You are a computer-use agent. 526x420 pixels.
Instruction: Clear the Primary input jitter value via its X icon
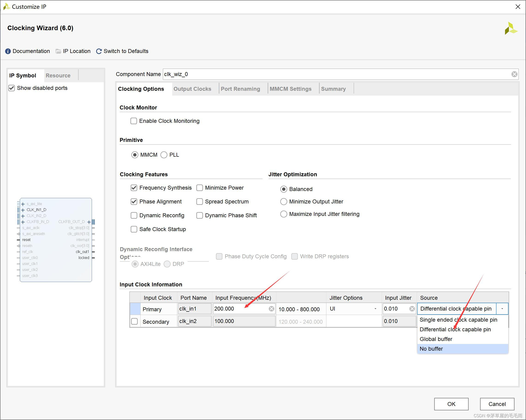tap(412, 309)
